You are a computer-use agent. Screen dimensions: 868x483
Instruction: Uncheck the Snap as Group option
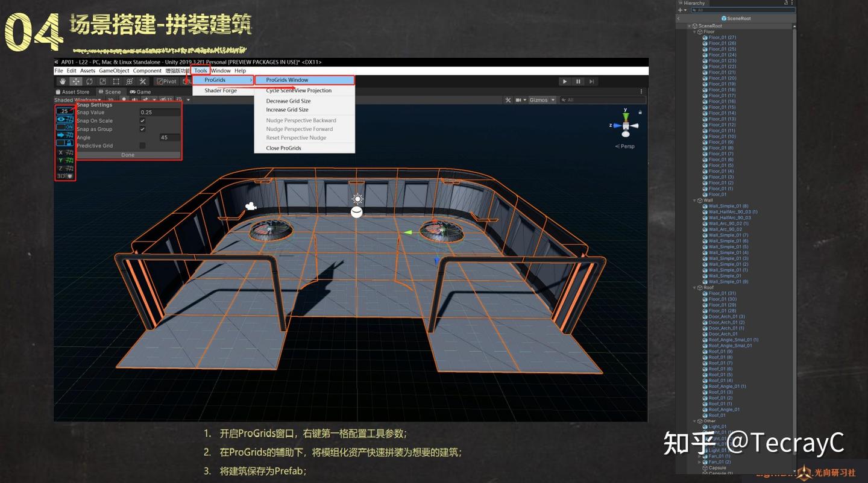(x=142, y=129)
